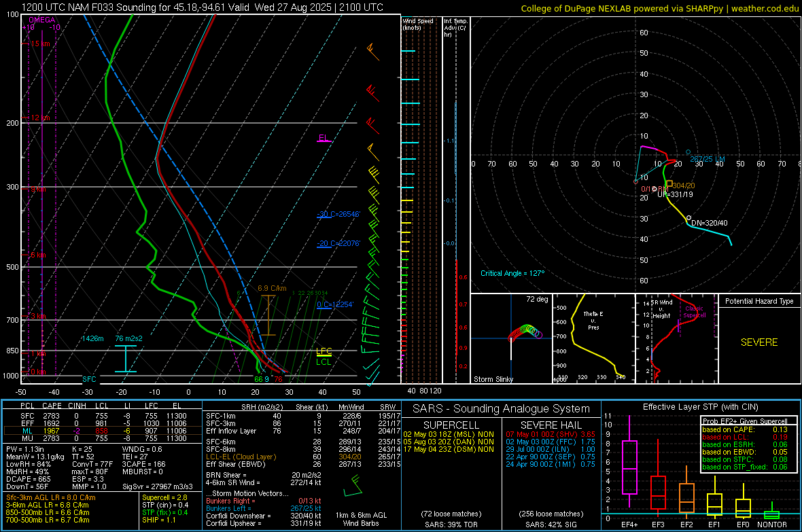Click the "DN=320/40" hodograph label
The height and width of the screenshot is (532, 802).
pos(710,223)
